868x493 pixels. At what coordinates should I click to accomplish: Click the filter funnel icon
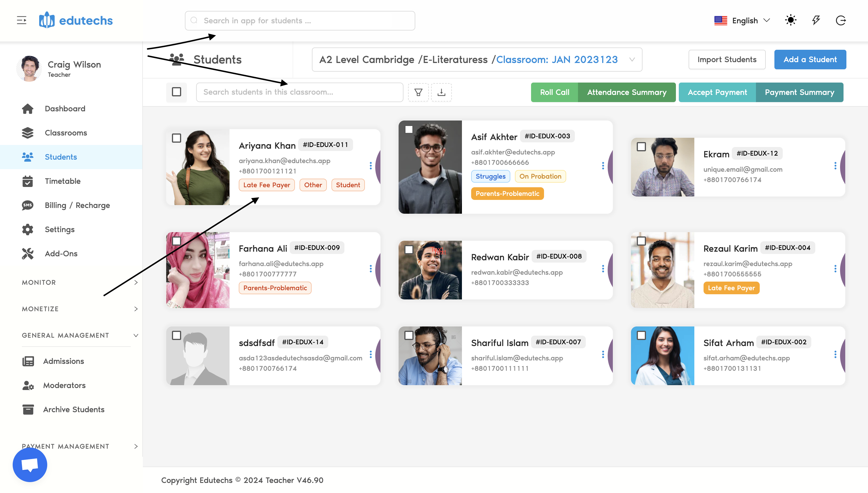coord(418,92)
